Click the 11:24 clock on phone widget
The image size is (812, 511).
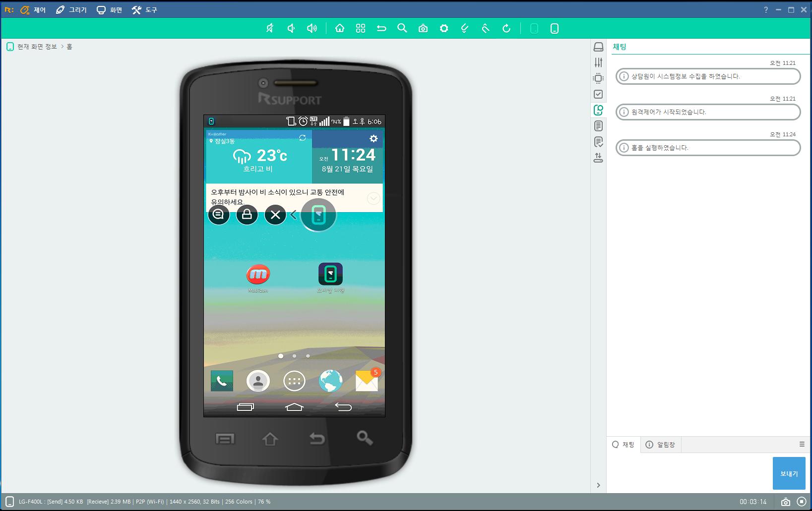pos(353,155)
